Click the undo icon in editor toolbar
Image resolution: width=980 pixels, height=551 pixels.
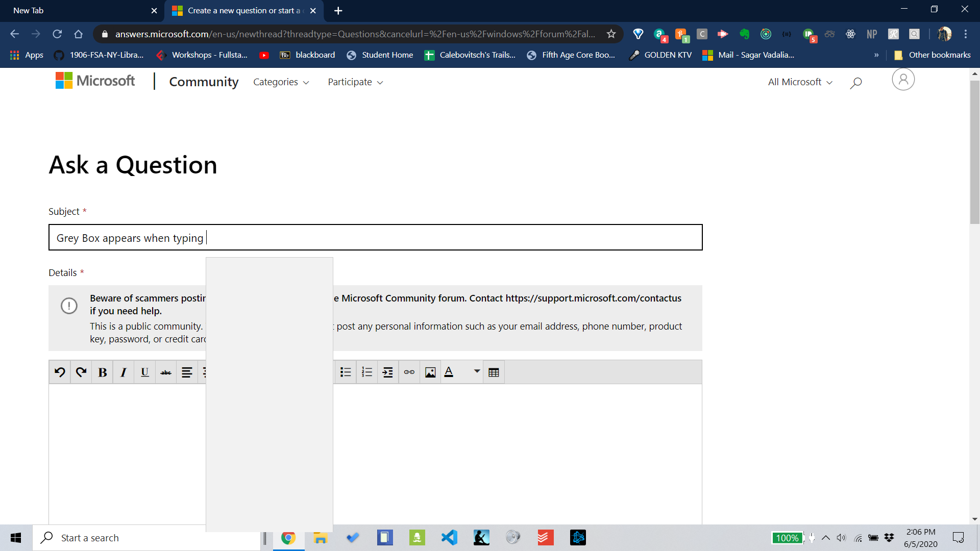(x=60, y=372)
